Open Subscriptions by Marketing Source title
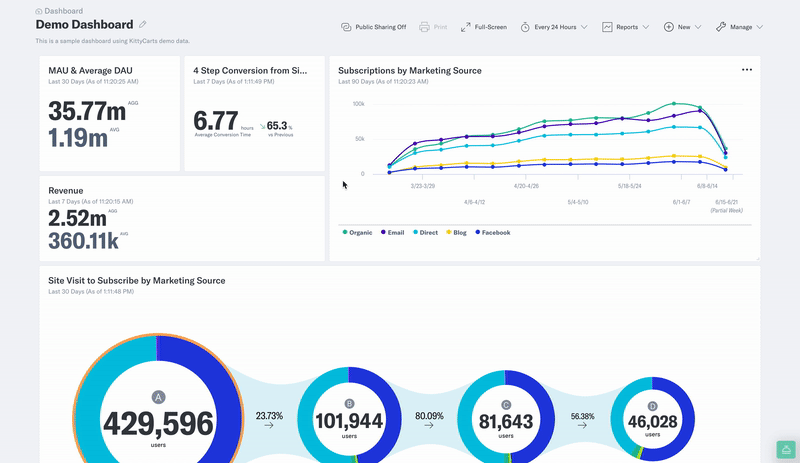Screen dimensions: 800x463 pos(410,70)
